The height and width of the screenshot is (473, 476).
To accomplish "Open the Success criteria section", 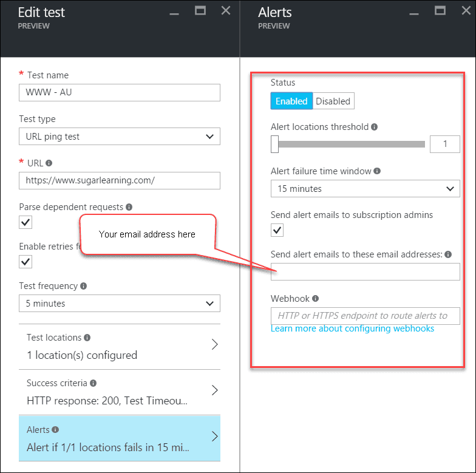I will (x=120, y=392).
